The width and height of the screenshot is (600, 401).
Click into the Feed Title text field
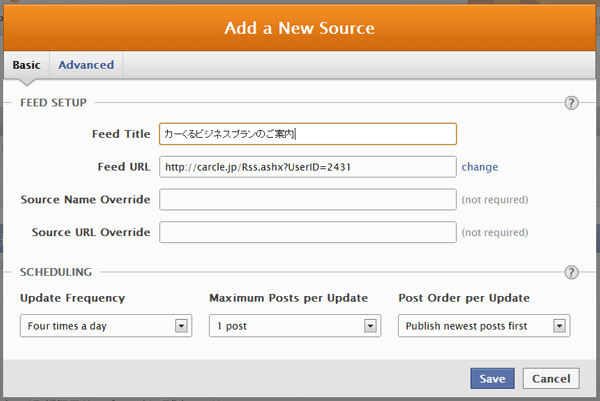tap(307, 133)
